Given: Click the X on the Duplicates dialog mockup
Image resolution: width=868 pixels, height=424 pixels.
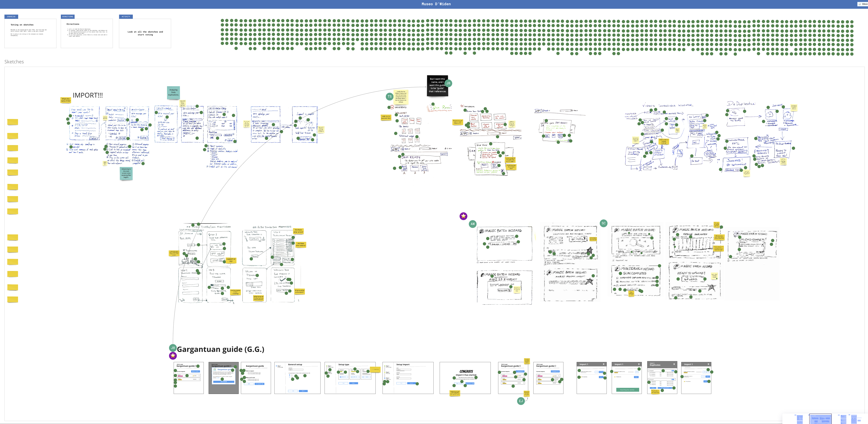Looking at the screenshot, I should click(674, 364).
